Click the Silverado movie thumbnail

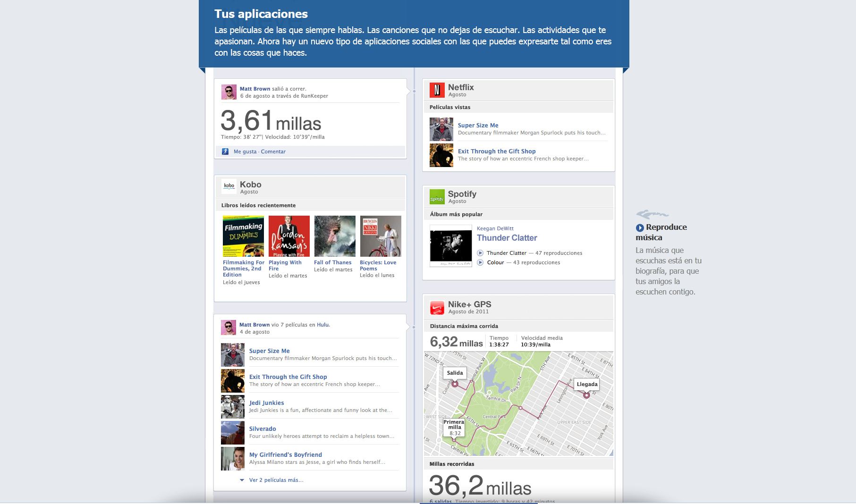click(233, 433)
